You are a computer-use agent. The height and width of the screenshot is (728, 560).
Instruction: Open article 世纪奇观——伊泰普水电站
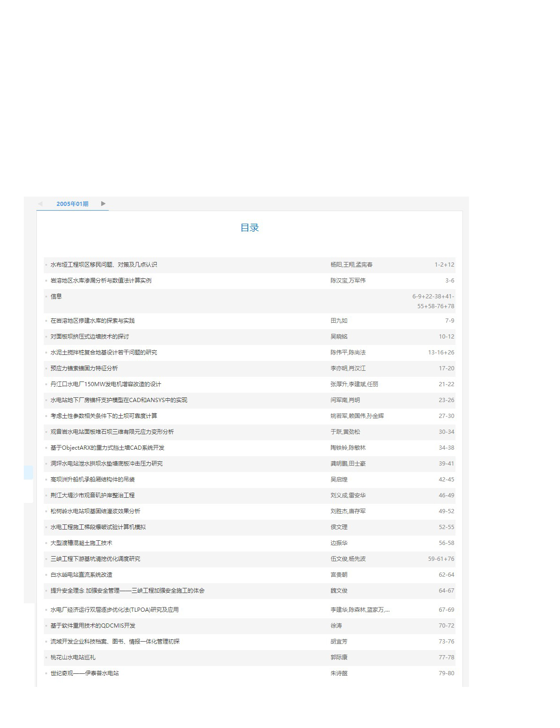[84, 673]
